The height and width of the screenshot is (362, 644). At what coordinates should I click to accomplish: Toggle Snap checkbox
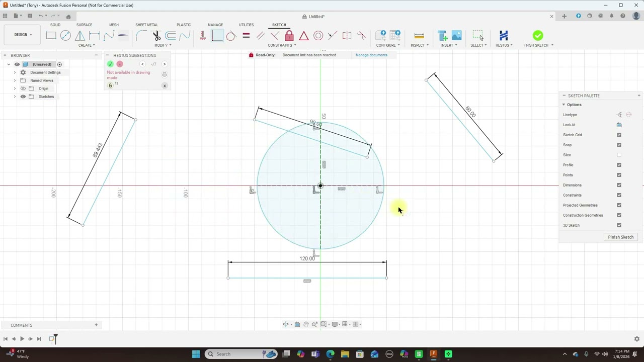(x=619, y=145)
